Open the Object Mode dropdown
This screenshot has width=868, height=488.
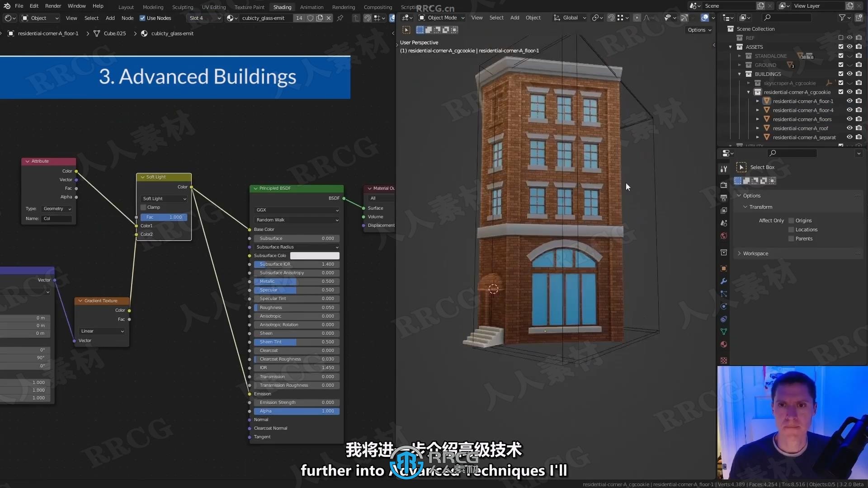point(442,18)
